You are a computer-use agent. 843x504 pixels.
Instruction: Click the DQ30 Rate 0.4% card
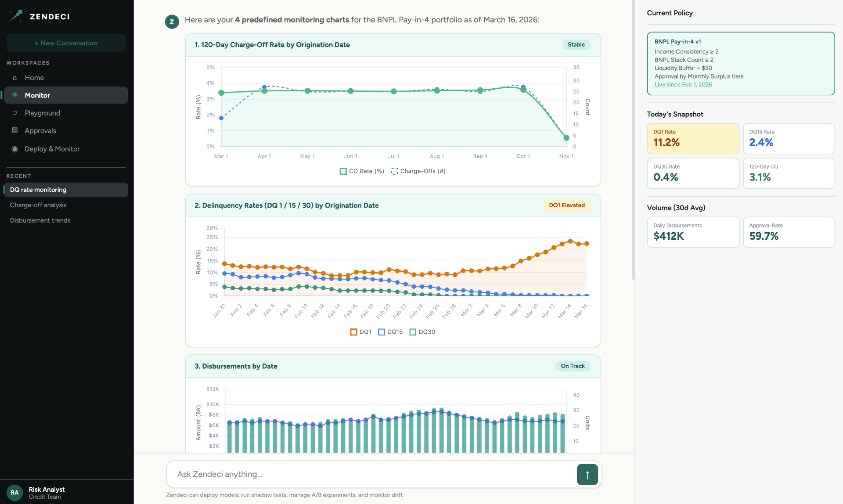coord(693,173)
